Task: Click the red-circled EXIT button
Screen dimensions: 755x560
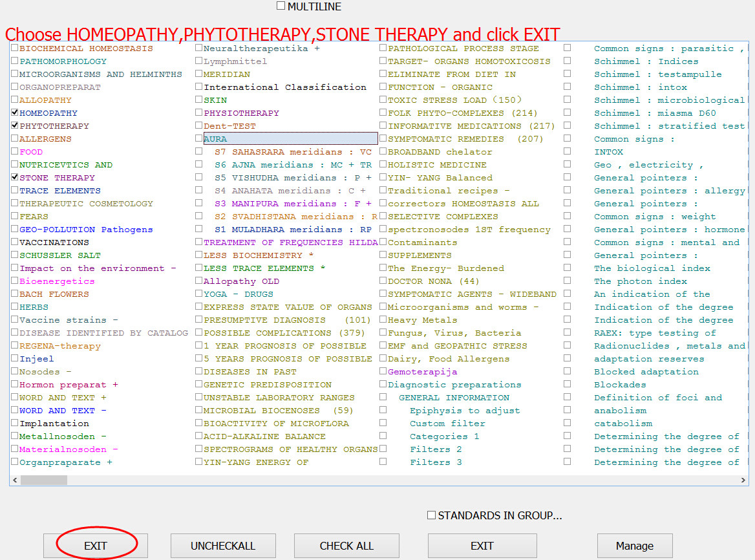Action: click(x=96, y=546)
